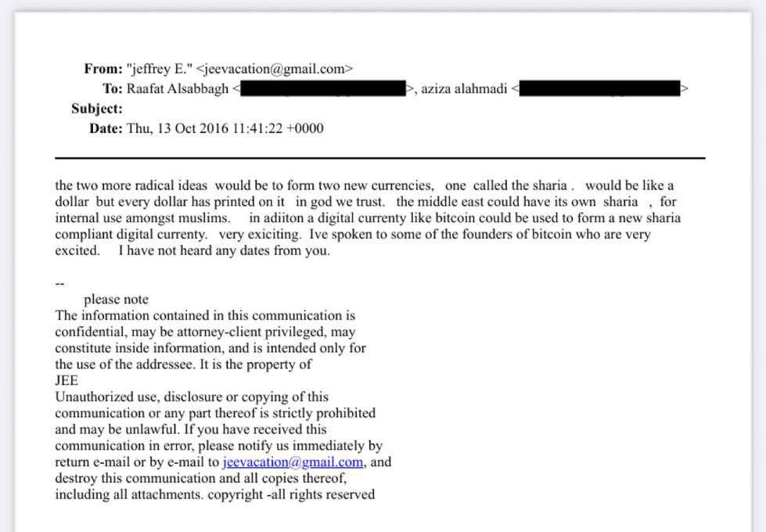
Task: Select the recipient name Raafat Alsabbagh
Action: tap(177, 89)
